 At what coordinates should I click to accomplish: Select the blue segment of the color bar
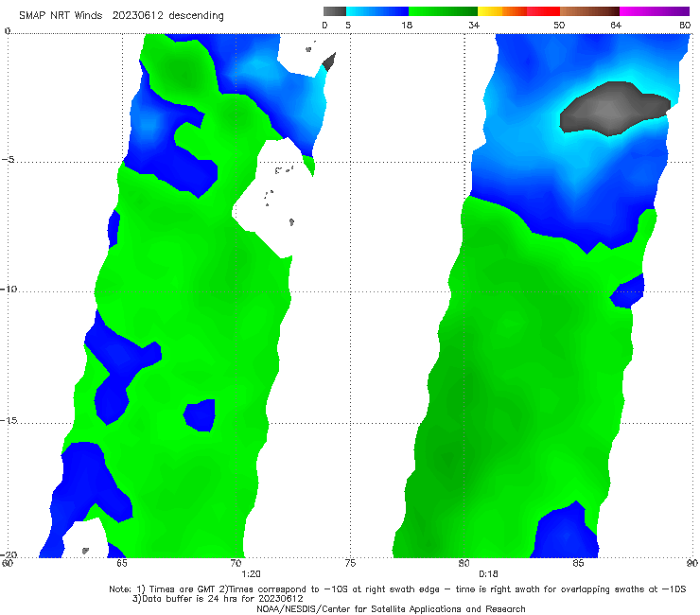coord(377,11)
